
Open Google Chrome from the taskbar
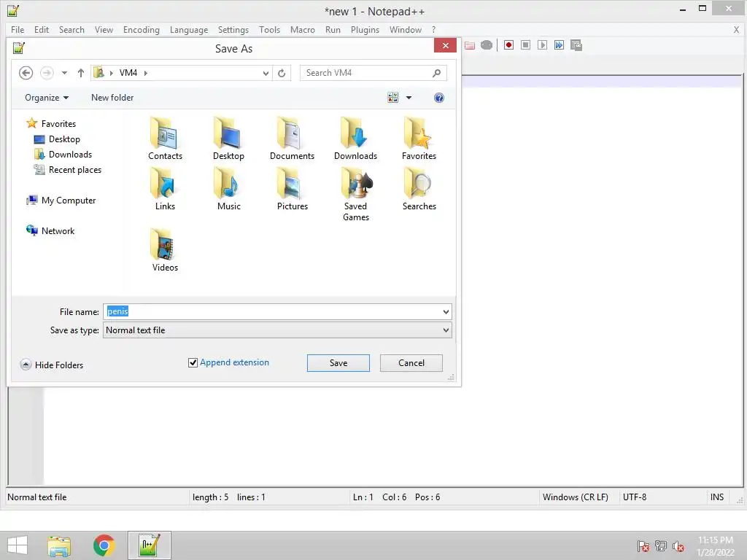point(104,545)
